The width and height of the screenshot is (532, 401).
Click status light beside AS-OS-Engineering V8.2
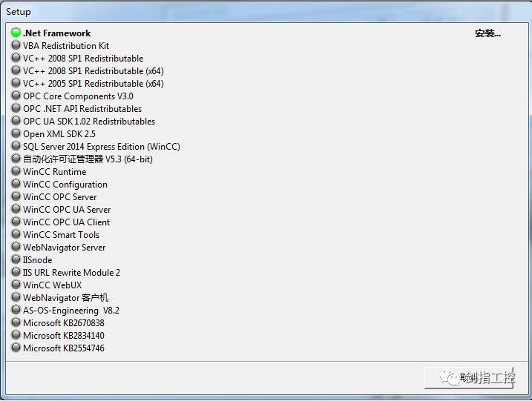pyautogui.click(x=16, y=310)
